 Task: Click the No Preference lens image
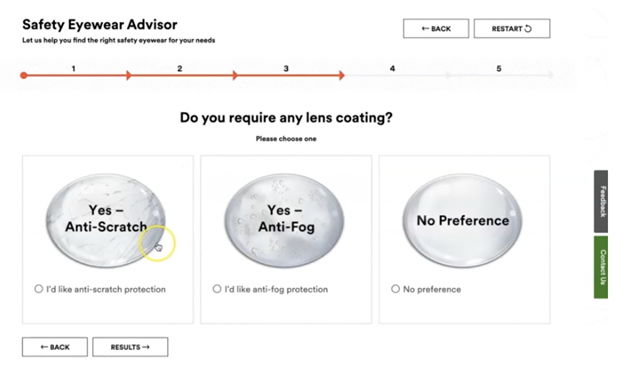(x=462, y=220)
